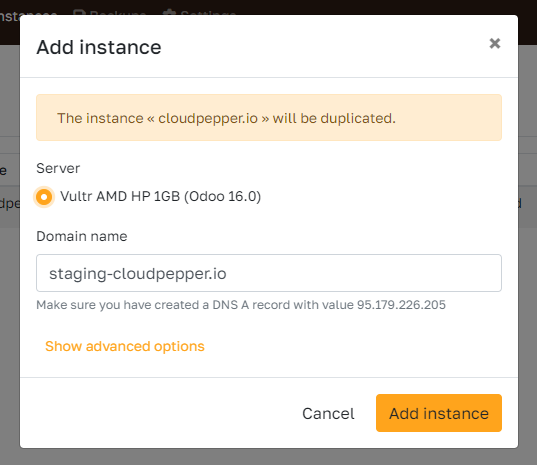Screen dimensions: 537x465
Task: Click the dimmed backdrop below the dialog
Action: pyautogui.click(x=268, y=457)
